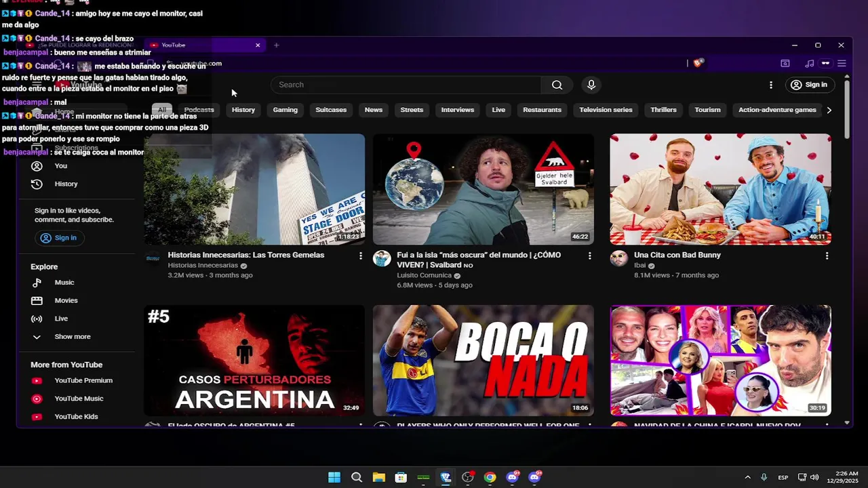Select the Live category chip
Viewport: 868px width, 488px height.
coord(498,110)
